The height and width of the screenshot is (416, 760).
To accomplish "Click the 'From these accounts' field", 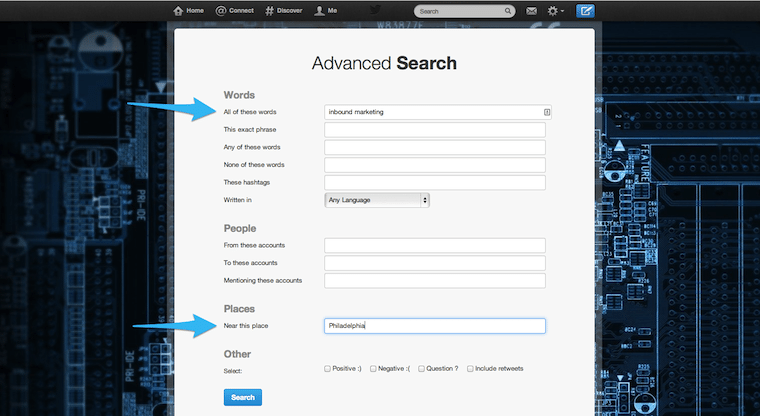I will 435,245.
